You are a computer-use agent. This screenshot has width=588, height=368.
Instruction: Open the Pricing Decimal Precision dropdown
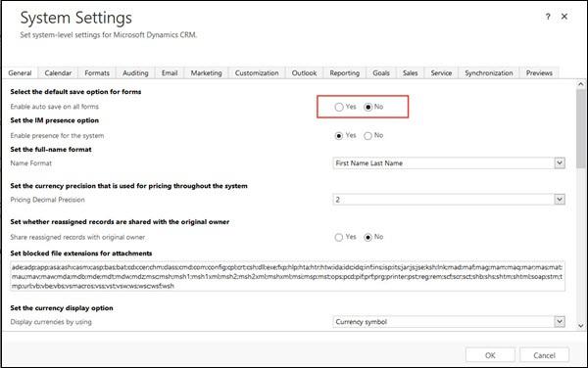point(449,200)
